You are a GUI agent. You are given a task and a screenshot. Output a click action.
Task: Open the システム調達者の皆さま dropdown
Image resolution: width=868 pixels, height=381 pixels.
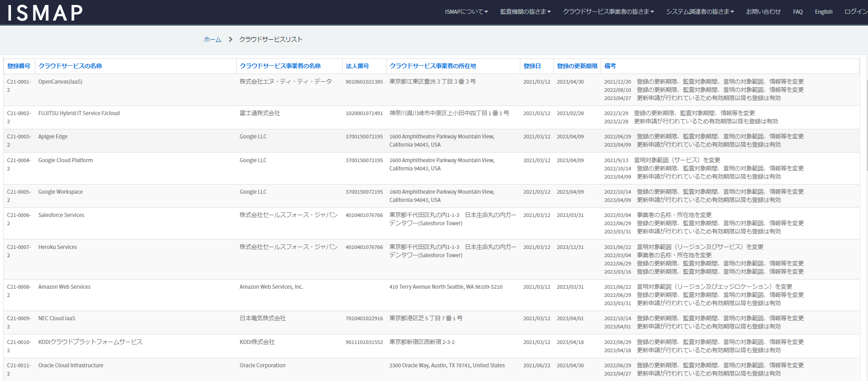pyautogui.click(x=699, y=12)
